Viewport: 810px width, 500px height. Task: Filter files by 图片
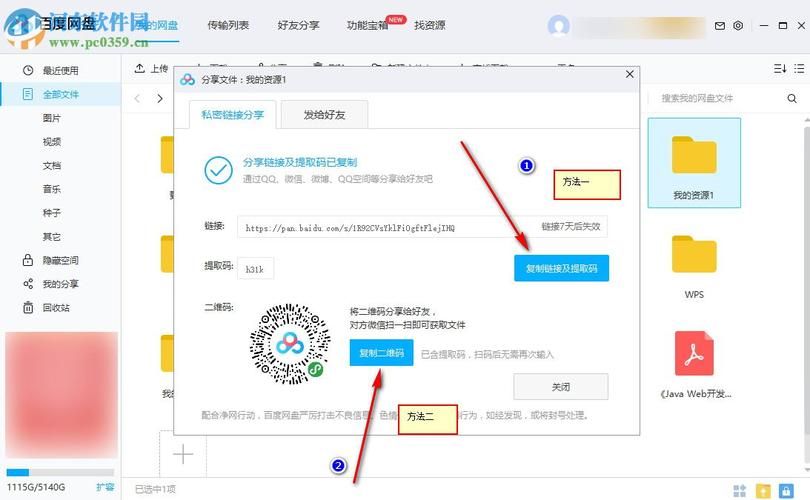[x=51, y=118]
